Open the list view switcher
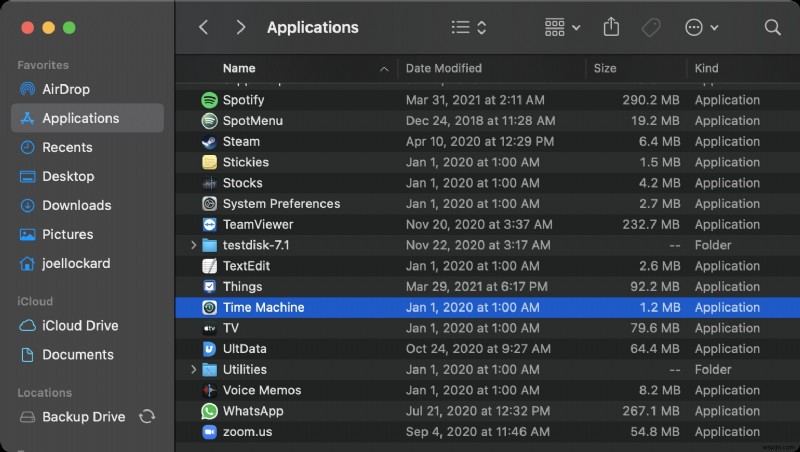This screenshot has height=452, width=800. [x=469, y=27]
